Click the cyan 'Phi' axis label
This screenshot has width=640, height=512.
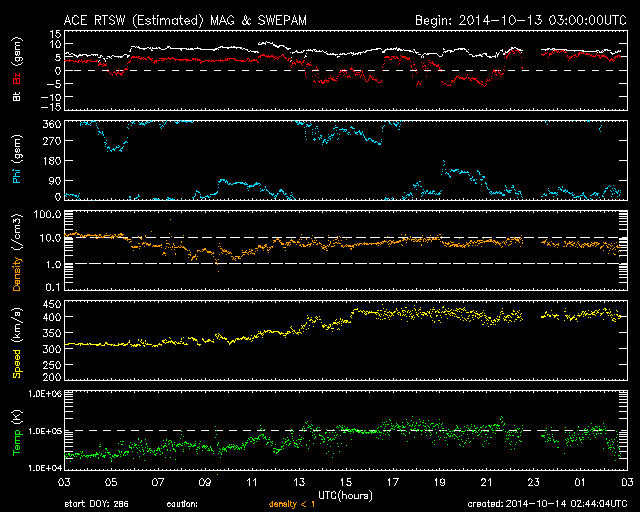click(x=17, y=174)
